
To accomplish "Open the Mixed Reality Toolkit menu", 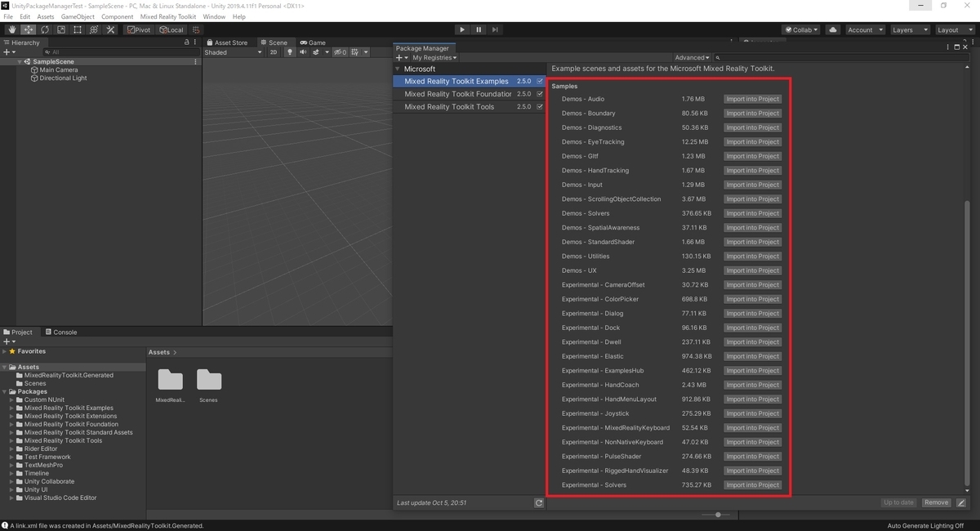I will [168, 16].
